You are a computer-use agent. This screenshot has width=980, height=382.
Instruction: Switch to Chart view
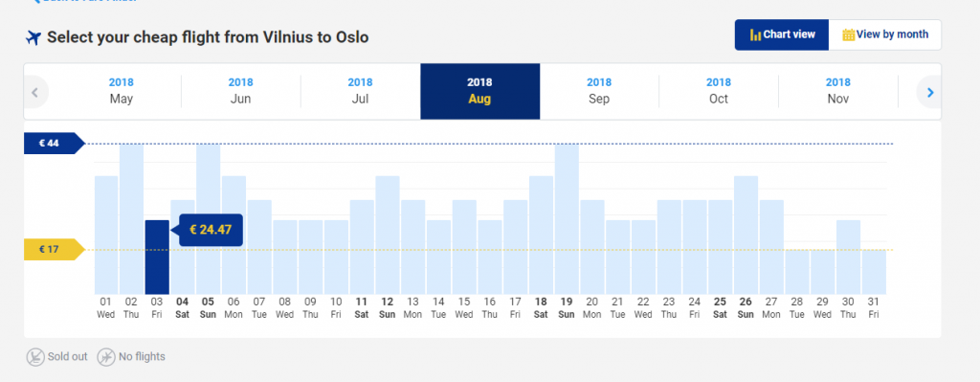(x=782, y=35)
